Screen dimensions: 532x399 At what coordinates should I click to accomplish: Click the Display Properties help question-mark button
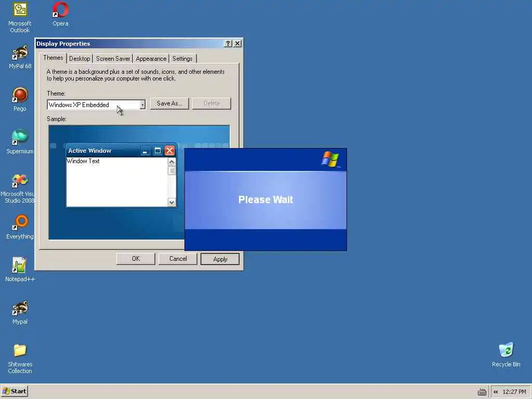228,44
